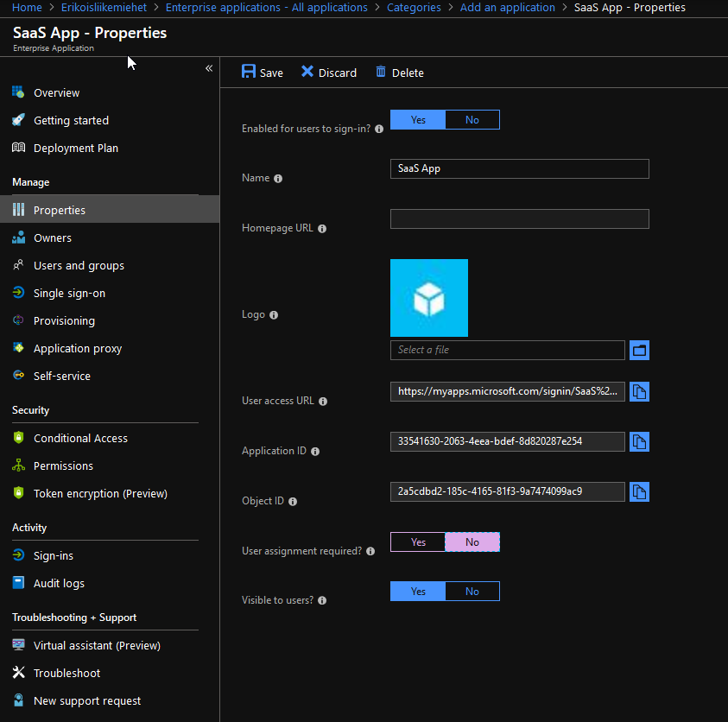
Task: Click the Troubleshoot tools icon
Action: tap(18, 672)
